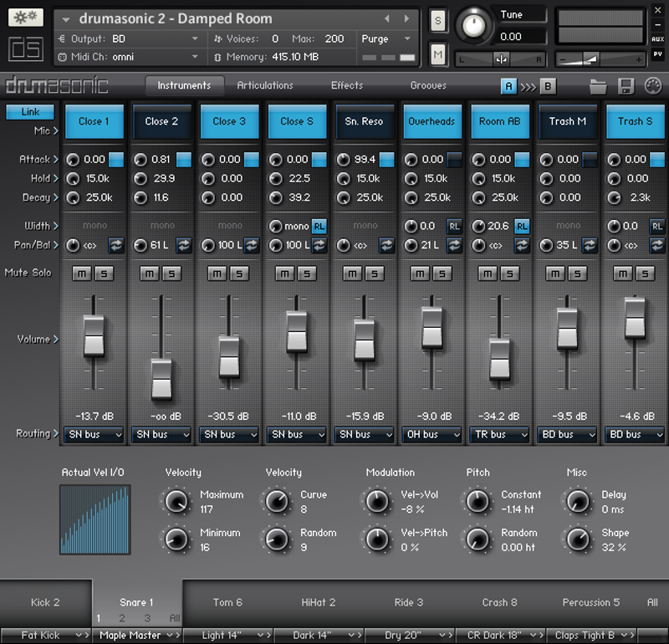Open the Maple Master snare dropdown

(x=136, y=635)
